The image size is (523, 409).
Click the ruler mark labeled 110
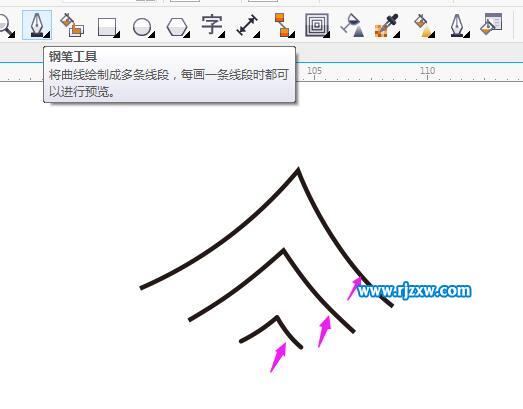pos(427,71)
